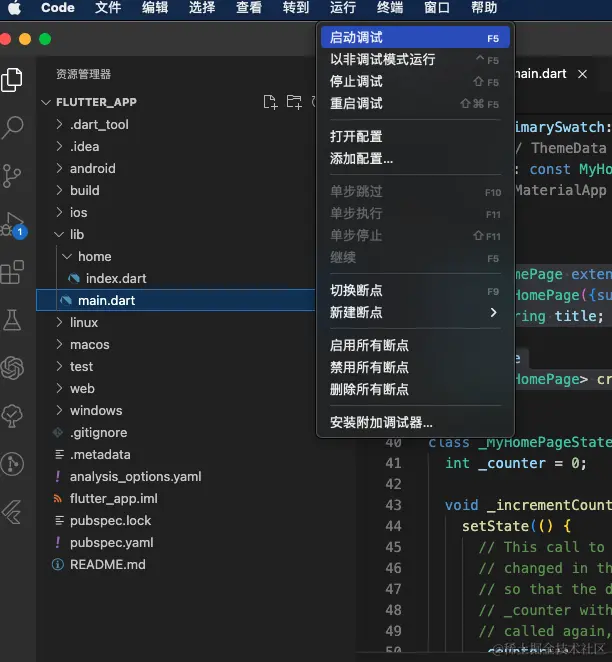Viewport: 612px width, 662px height.
Task: Choose 启用所有断点 menu entry
Action: (x=415, y=345)
